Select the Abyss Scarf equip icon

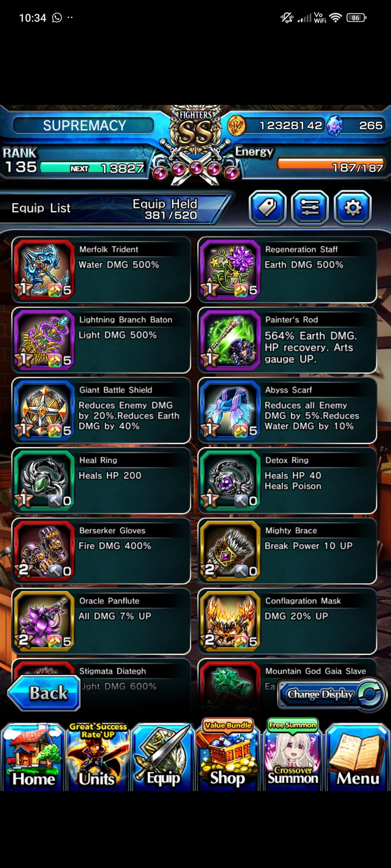pos(230,410)
